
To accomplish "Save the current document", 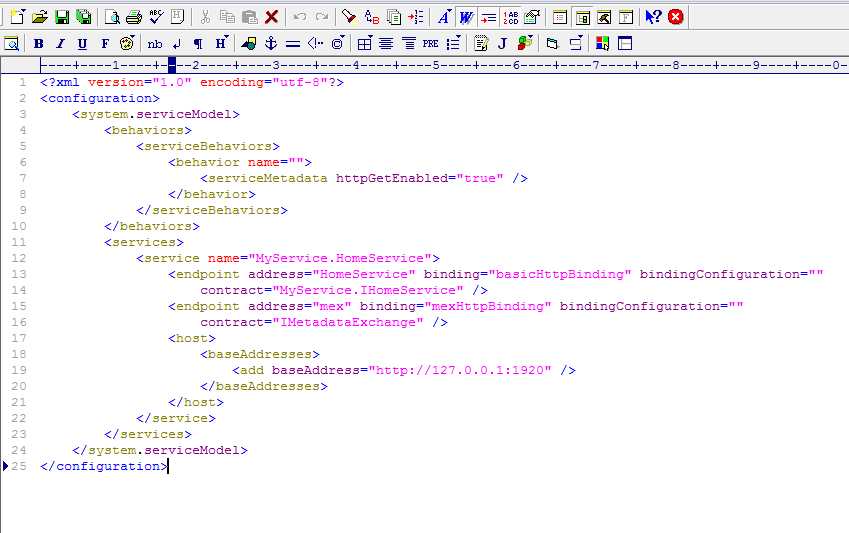I will pos(62,17).
